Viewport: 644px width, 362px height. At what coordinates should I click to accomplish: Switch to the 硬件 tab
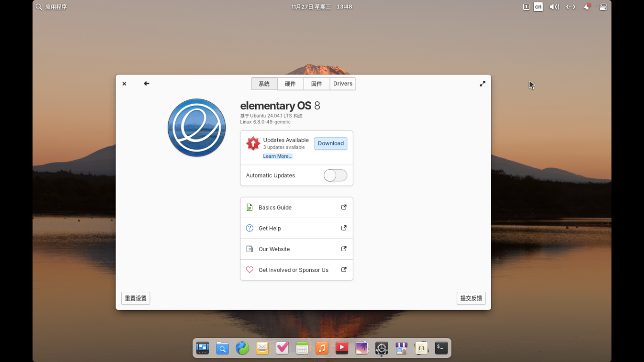(x=290, y=84)
